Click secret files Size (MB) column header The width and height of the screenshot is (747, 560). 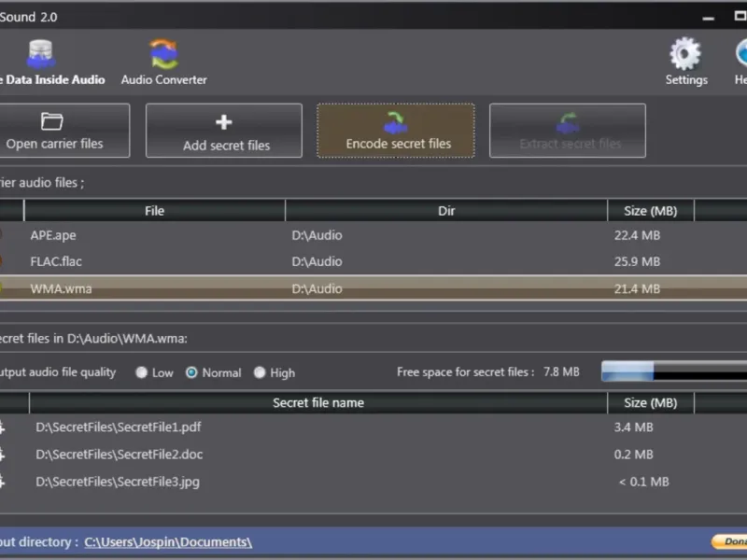pyautogui.click(x=651, y=403)
